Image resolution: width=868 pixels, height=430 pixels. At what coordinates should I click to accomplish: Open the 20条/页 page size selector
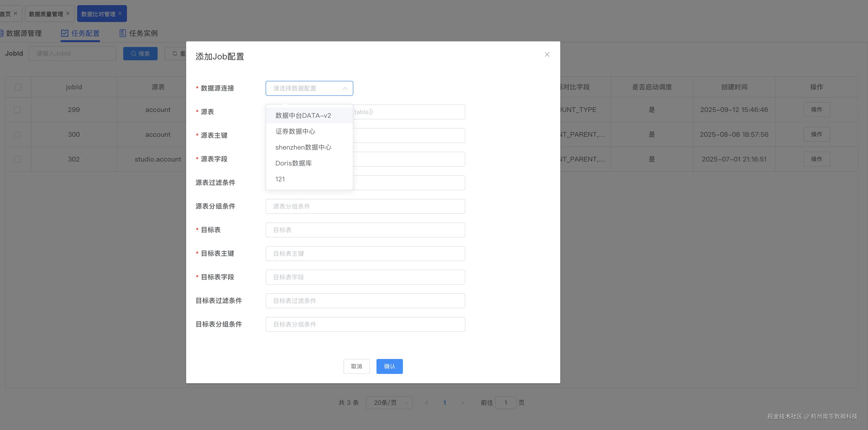tap(389, 402)
